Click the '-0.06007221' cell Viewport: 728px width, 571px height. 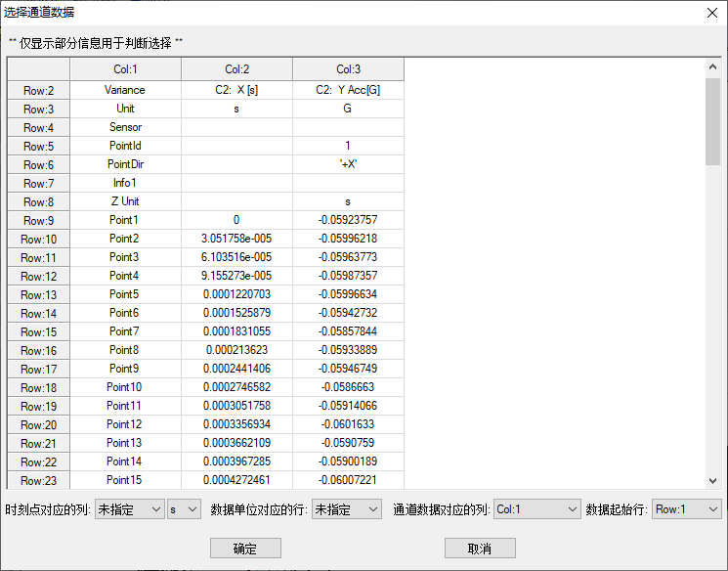[x=348, y=480]
